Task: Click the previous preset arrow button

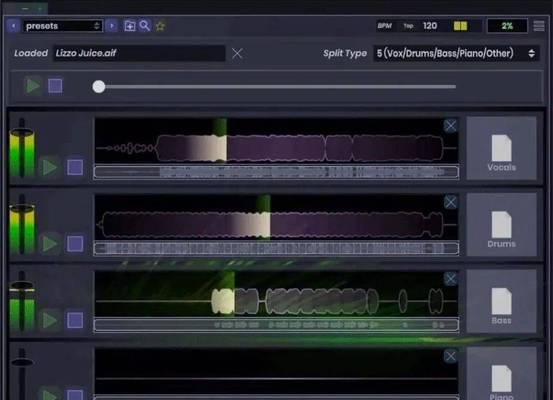Action: pyautogui.click(x=13, y=26)
